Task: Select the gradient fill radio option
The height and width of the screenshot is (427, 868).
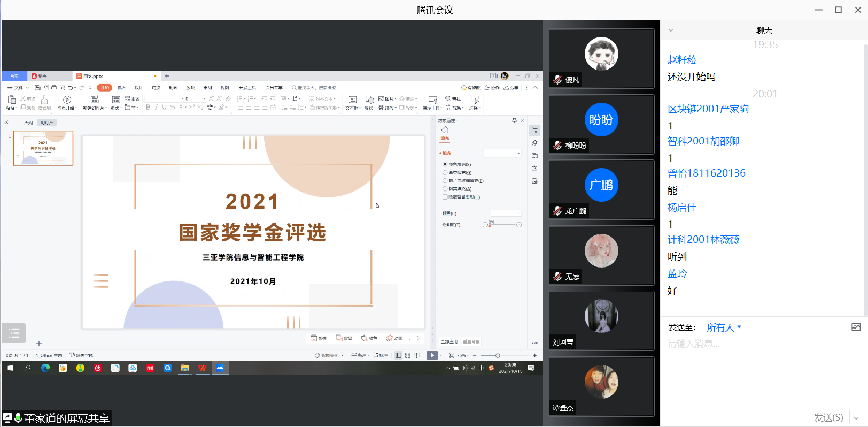Action: pos(445,172)
